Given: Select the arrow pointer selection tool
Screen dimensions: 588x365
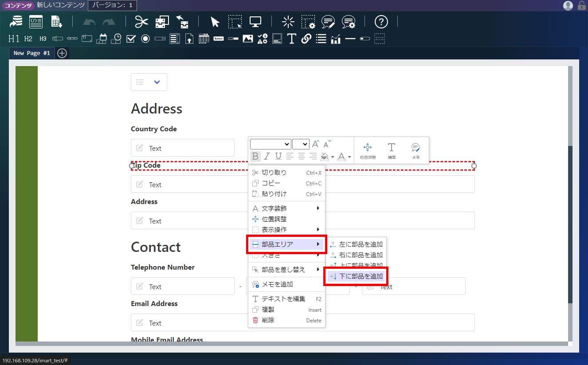Looking at the screenshot, I should coord(215,21).
